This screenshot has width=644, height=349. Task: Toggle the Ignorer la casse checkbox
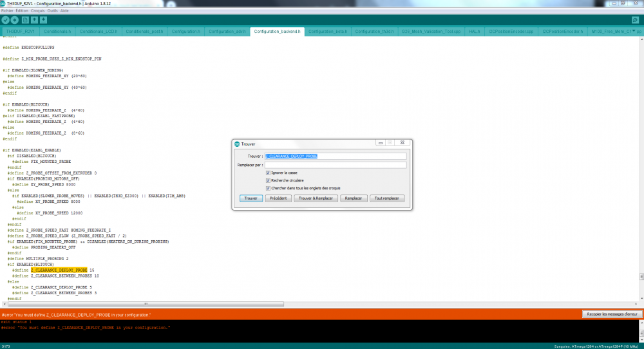(268, 173)
